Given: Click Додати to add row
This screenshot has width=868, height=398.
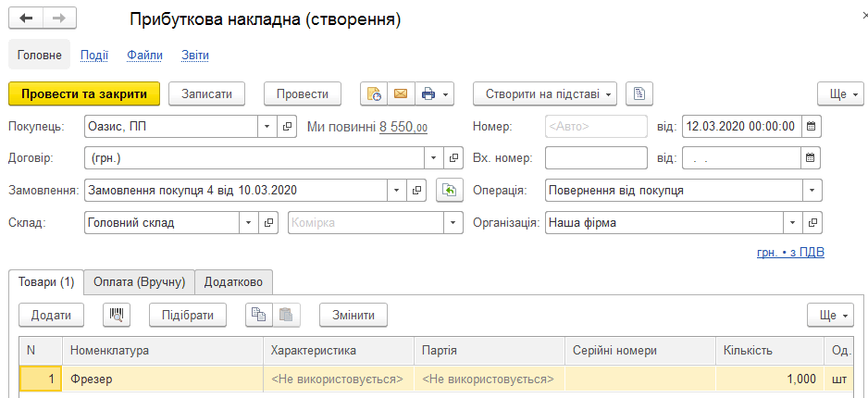Looking at the screenshot, I should [x=52, y=315].
